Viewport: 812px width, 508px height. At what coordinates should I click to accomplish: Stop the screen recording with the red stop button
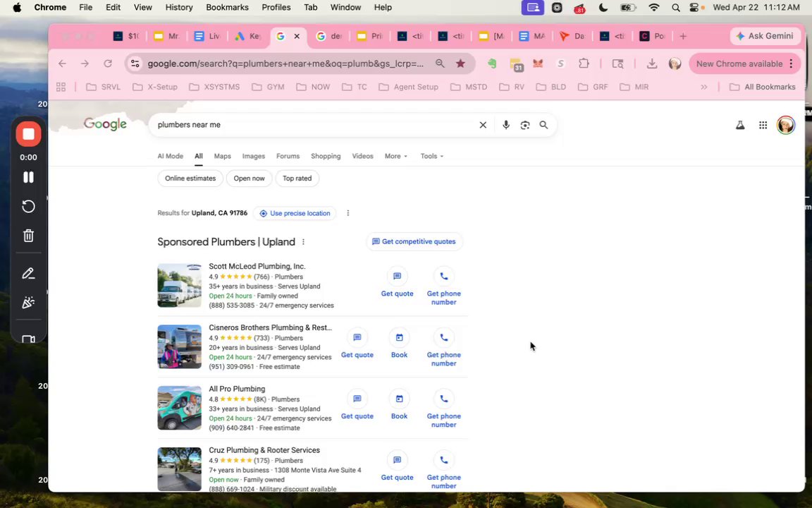click(x=28, y=134)
